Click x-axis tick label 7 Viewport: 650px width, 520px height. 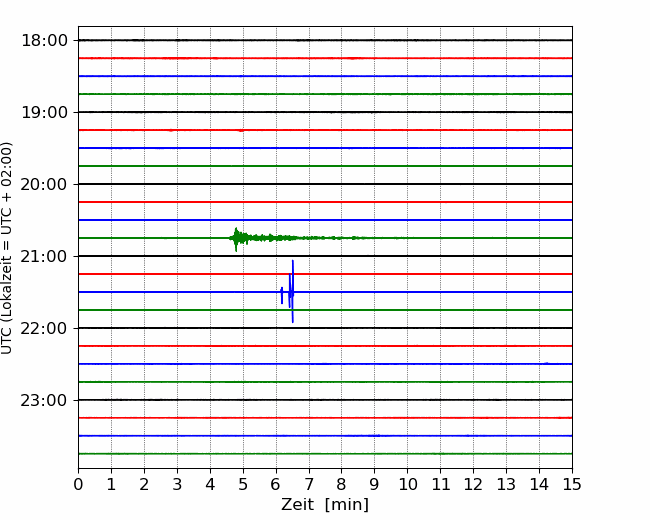pyautogui.click(x=309, y=484)
